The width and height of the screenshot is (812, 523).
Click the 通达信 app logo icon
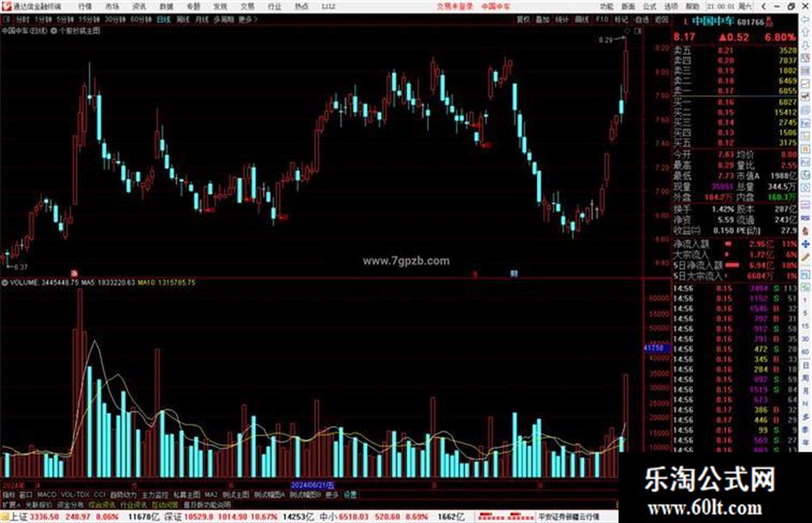(x=6, y=6)
